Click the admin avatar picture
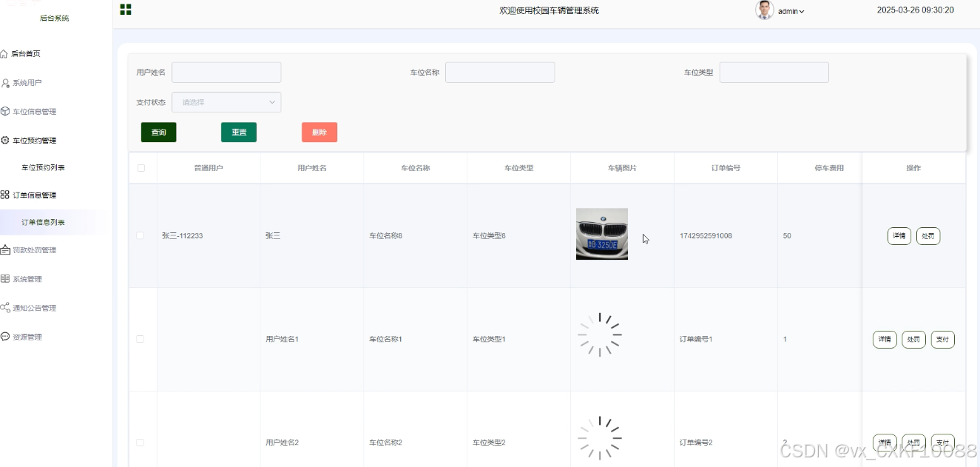The height and width of the screenshot is (467, 980). (764, 10)
